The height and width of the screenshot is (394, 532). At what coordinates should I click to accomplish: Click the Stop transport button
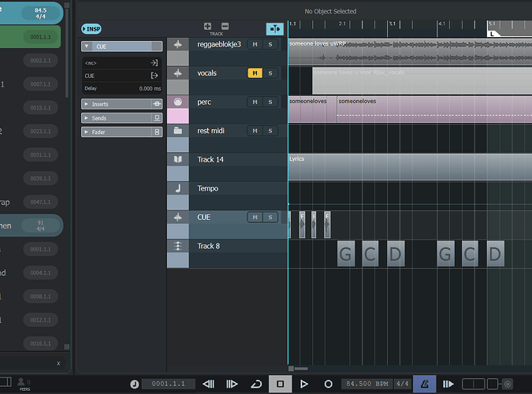281,385
